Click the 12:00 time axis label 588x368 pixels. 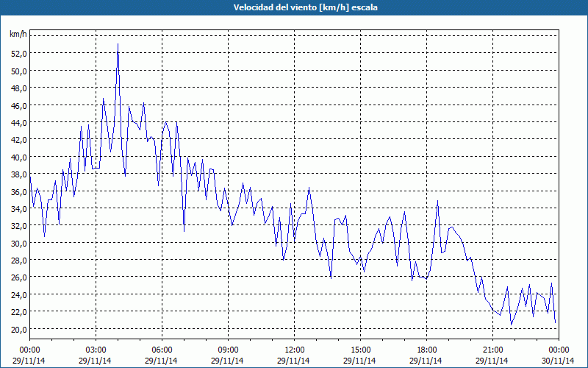click(295, 350)
